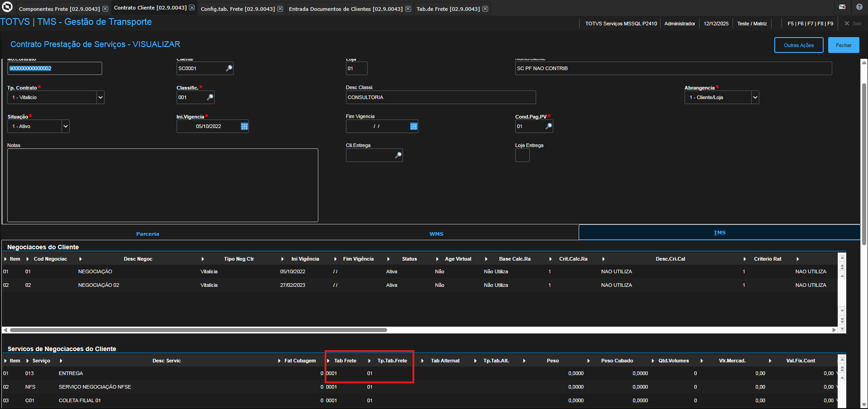
Task: Close the Componentes Frete tab with its X
Action: coord(105,9)
